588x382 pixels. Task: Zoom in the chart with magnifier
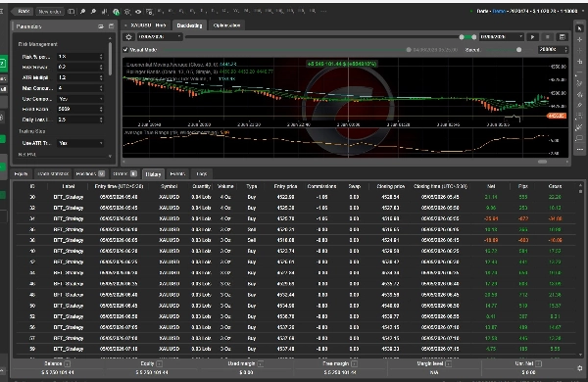click(x=82, y=12)
